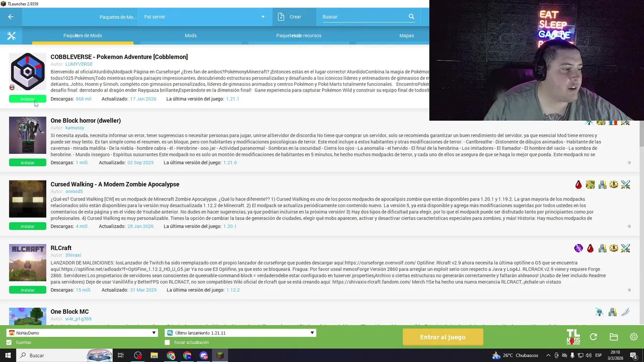Click game version 1.21.6 link
Viewport: 644px width, 362px height.
pyautogui.click(x=230, y=163)
